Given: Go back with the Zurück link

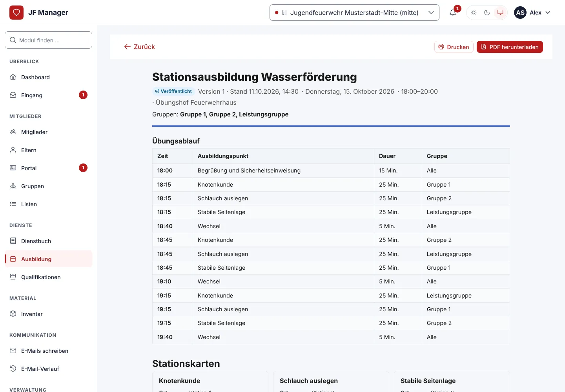Looking at the screenshot, I should pos(139,47).
